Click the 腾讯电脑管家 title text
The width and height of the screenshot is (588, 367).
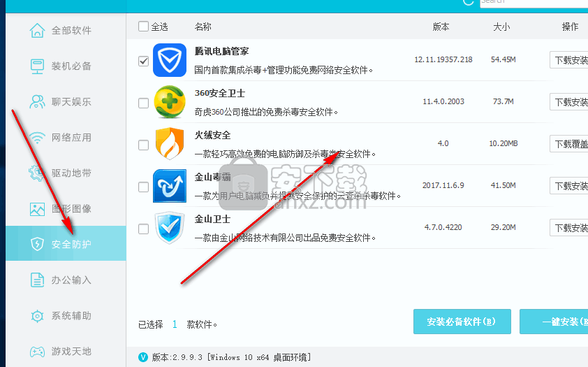coord(221,51)
